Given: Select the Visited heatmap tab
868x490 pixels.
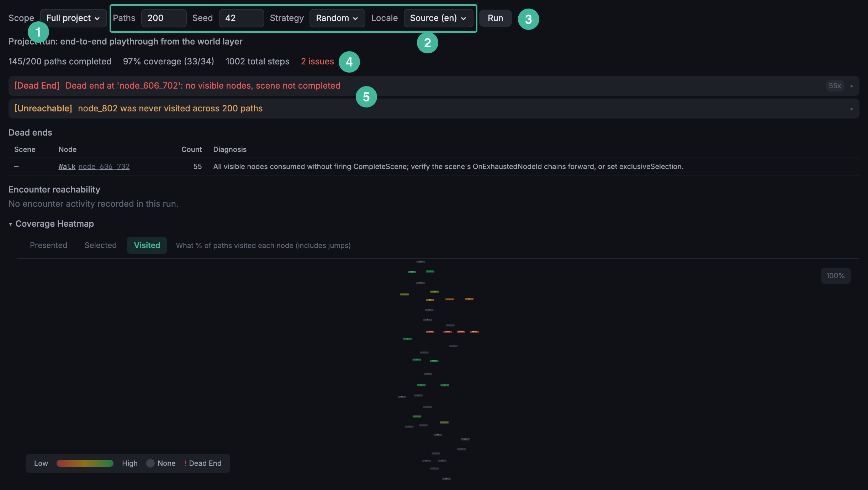Looking at the screenshot, I should coord(147,245).
